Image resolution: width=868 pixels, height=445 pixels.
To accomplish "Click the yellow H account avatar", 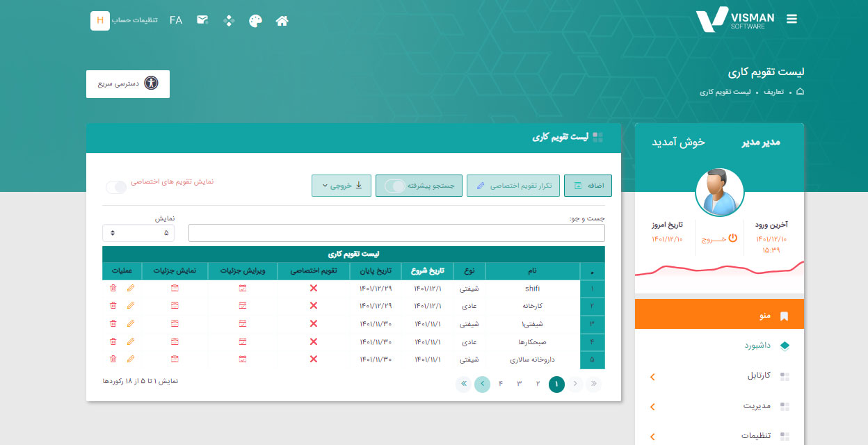I will (100, 20).
